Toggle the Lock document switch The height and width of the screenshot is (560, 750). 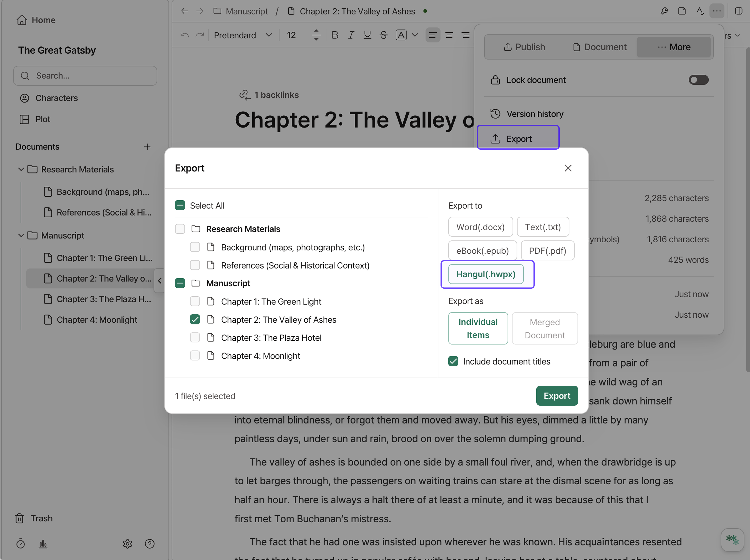(x=698, y=80)
